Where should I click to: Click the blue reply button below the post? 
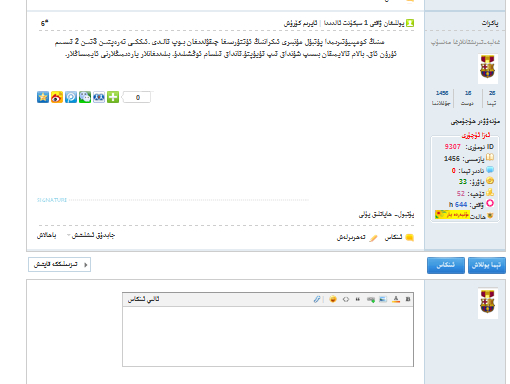click(x=446, y=265)
